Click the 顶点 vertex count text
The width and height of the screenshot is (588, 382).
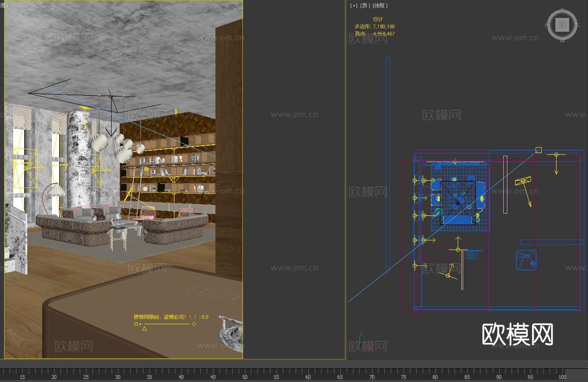(360, 34)
